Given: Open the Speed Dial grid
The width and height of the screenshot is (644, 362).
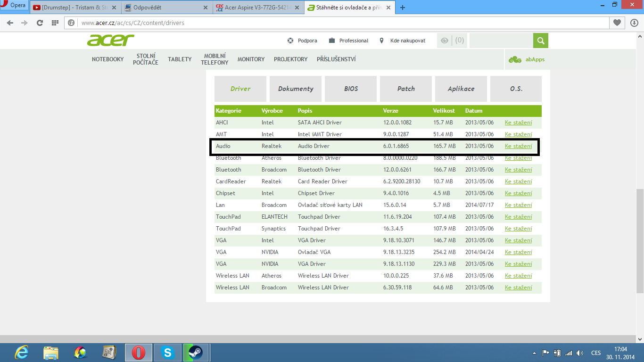Looking at the screenshot, I should click(x=55, y=23).
